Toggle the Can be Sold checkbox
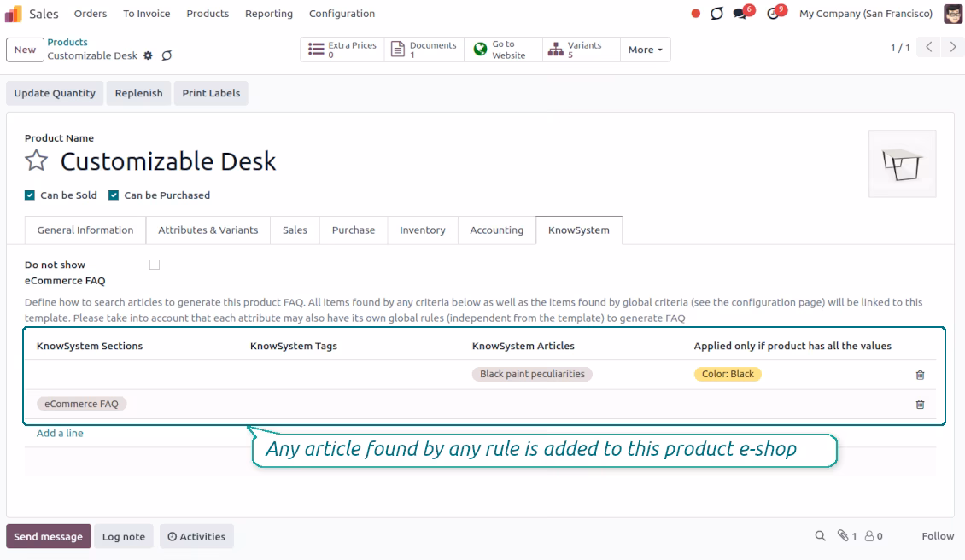Image resolution: width=965 pixels, height=560 pixels. tap(30, 195)
